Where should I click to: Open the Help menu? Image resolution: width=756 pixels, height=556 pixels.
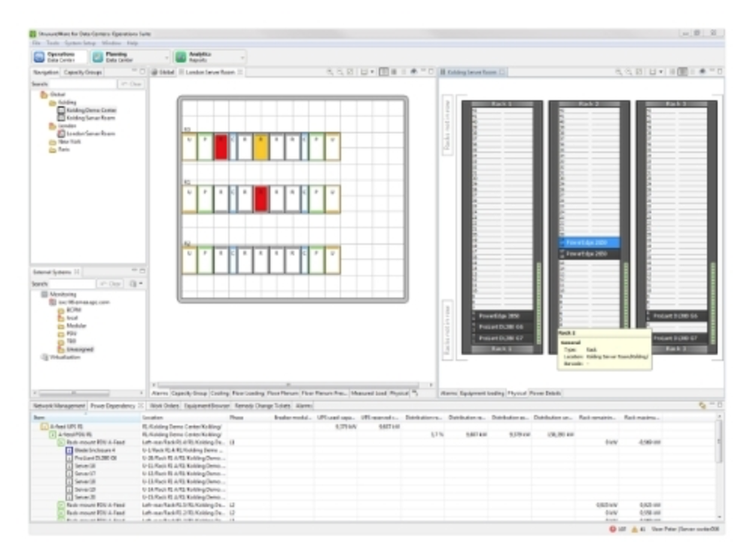(132, 43)
